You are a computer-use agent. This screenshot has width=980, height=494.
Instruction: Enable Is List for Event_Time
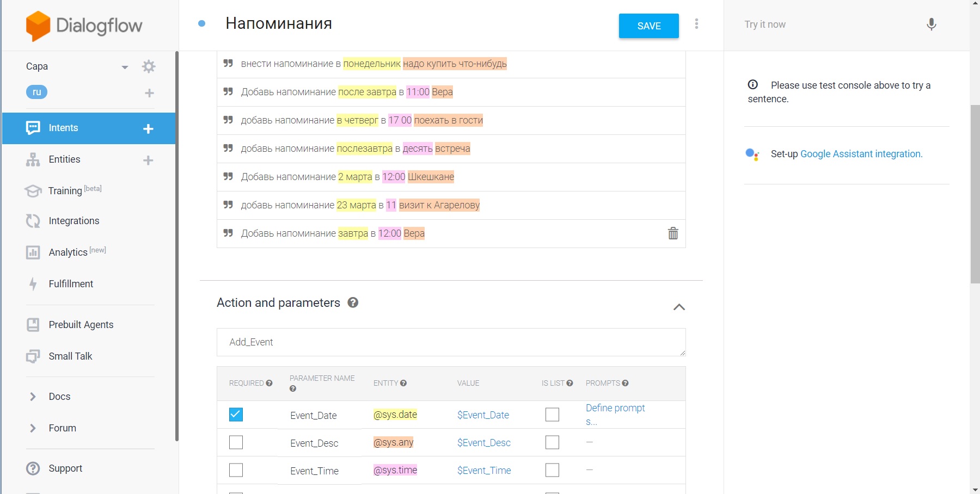[552, 470]
